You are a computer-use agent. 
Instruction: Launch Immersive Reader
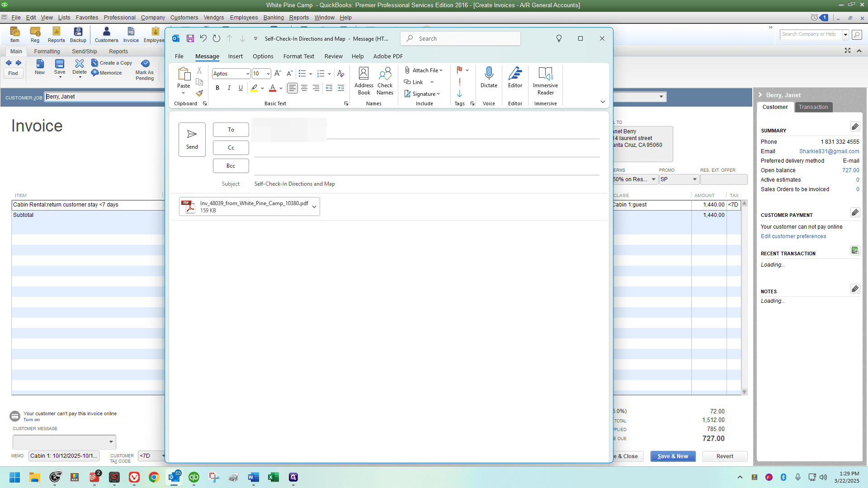click(545, 81)
